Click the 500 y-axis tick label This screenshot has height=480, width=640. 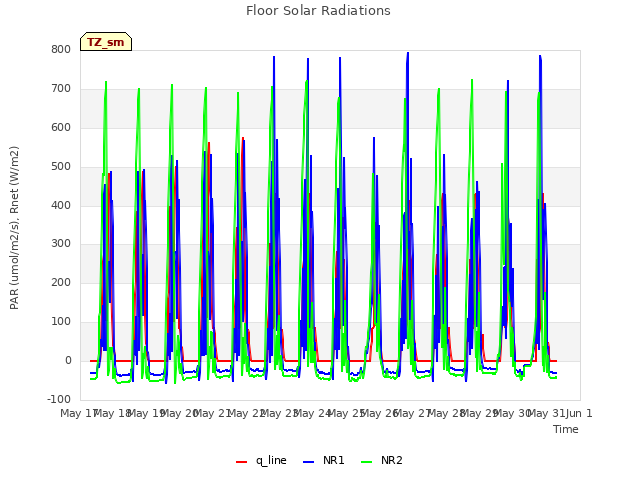point(61,167)
